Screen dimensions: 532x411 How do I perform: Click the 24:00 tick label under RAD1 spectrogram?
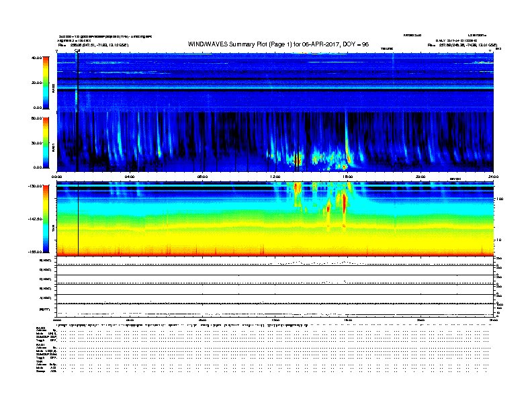[x=493, y=177]
